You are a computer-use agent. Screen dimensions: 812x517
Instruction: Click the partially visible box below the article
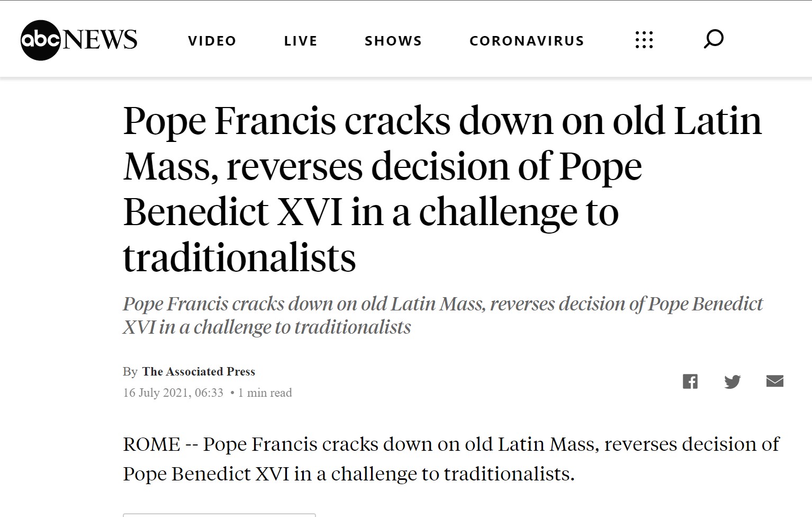(x=219, y=515)
